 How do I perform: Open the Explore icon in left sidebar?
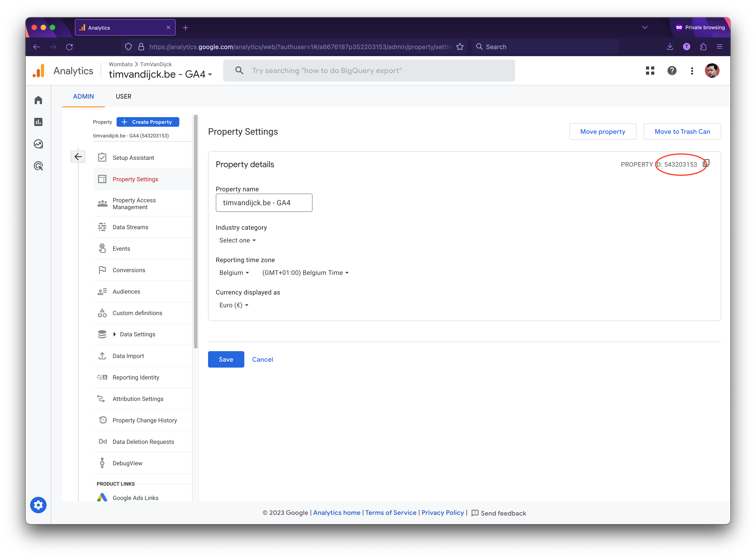pyautogui.click(x=38, y=144)
